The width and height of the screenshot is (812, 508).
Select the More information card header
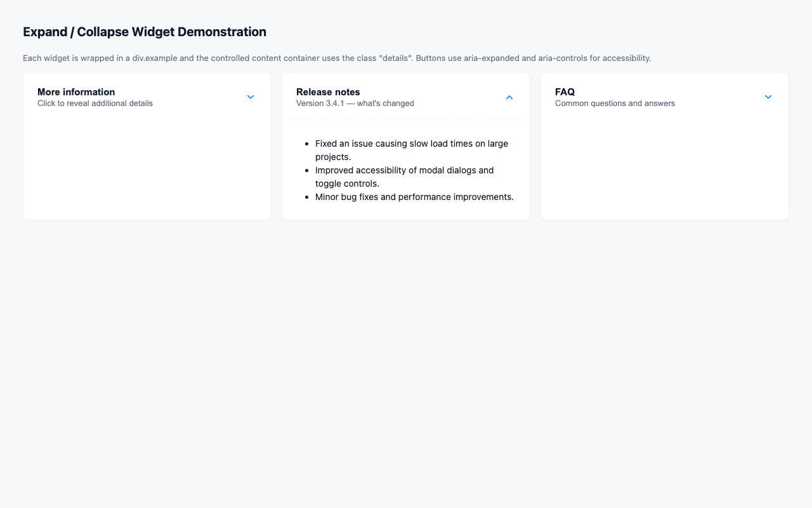[x=147, y=97]
